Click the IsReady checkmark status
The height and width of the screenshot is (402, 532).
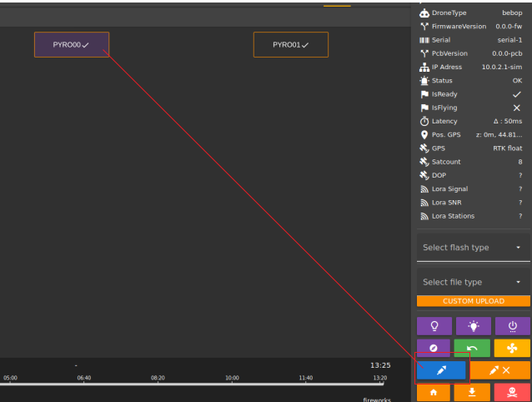coord(516,94)
